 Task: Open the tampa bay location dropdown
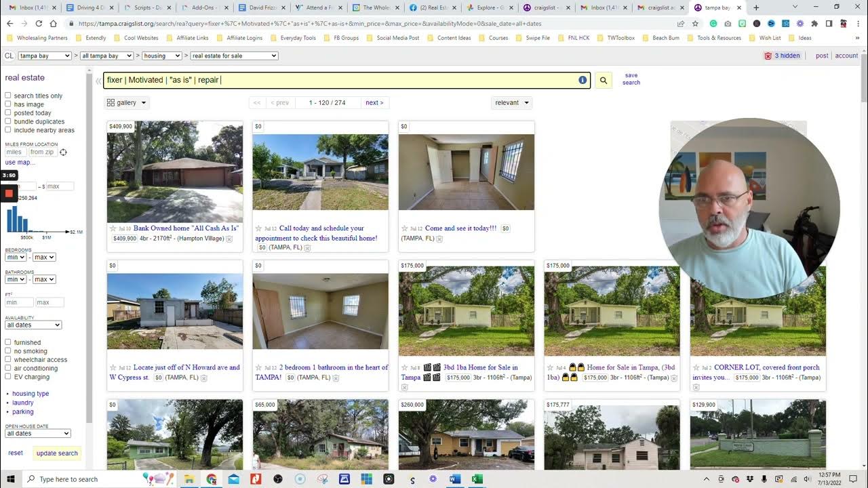click(x=45, y=56)
